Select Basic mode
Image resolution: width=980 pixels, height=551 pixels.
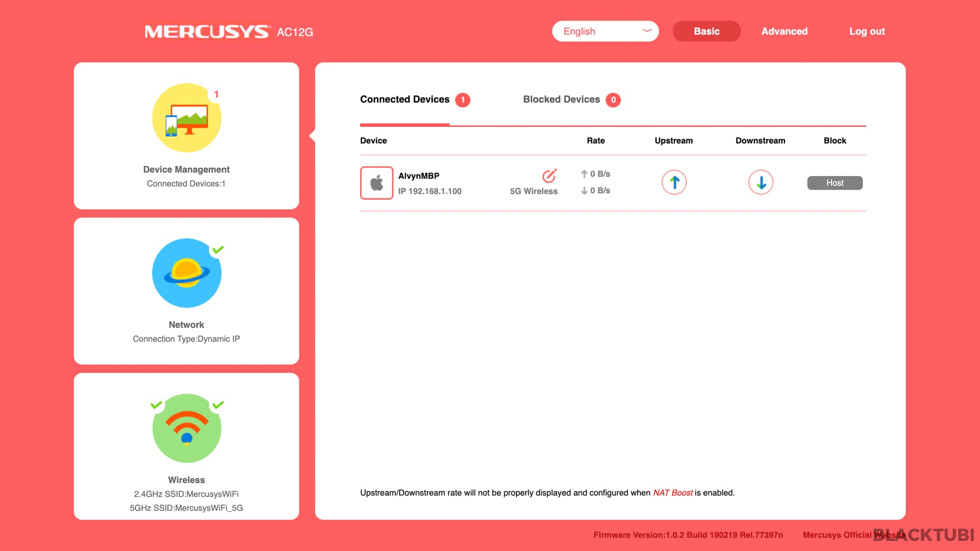[706, 31]
